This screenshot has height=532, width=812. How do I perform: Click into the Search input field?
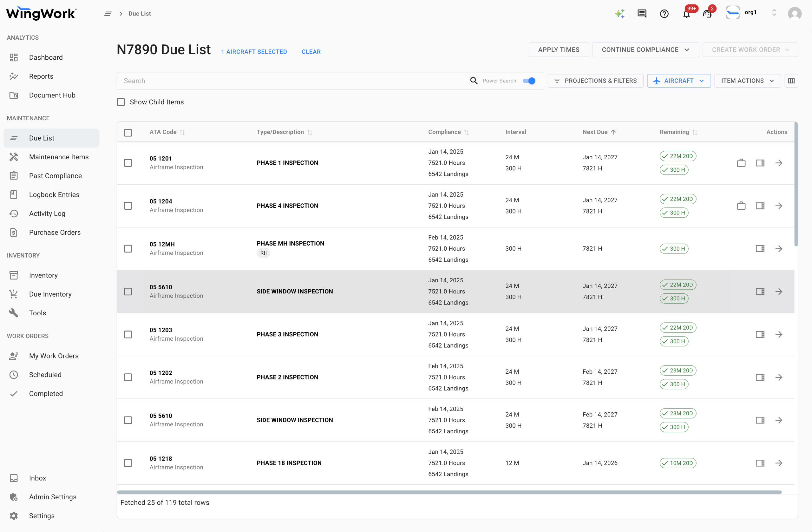coord(293,81)
